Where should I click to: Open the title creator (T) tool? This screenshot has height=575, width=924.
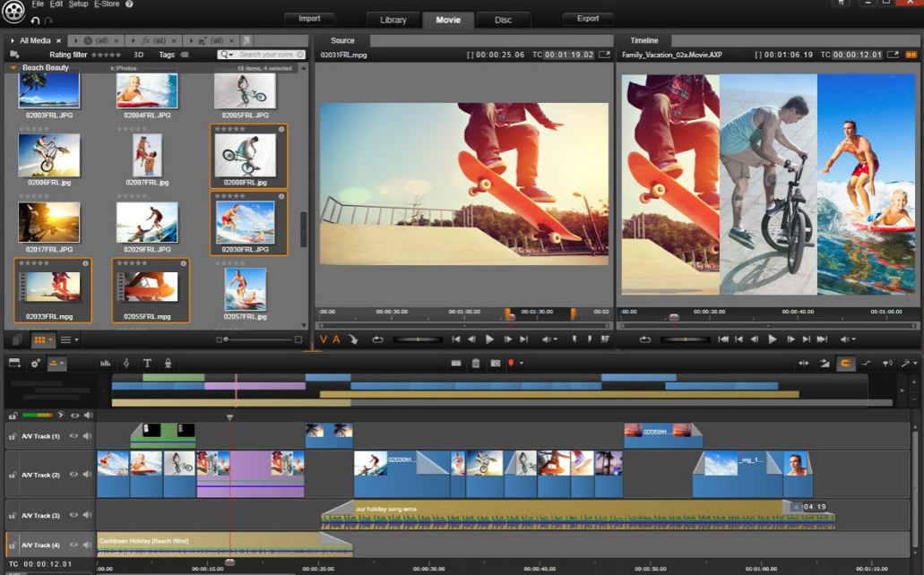point(147,363)
